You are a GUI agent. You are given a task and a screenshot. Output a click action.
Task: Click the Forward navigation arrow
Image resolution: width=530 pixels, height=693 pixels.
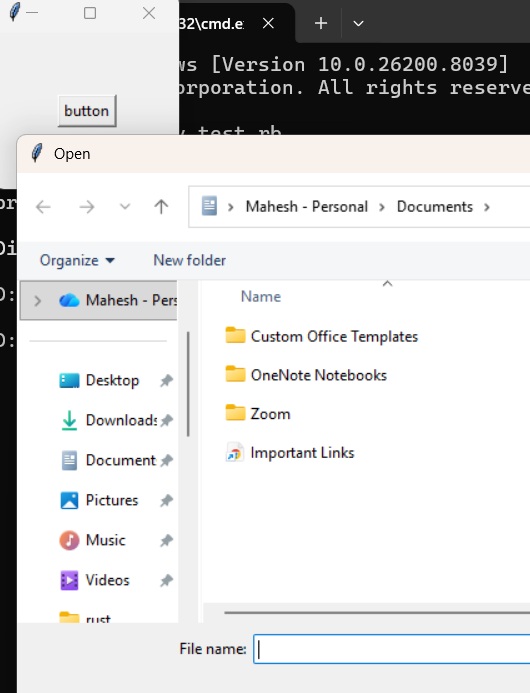(x=87, y=207)
